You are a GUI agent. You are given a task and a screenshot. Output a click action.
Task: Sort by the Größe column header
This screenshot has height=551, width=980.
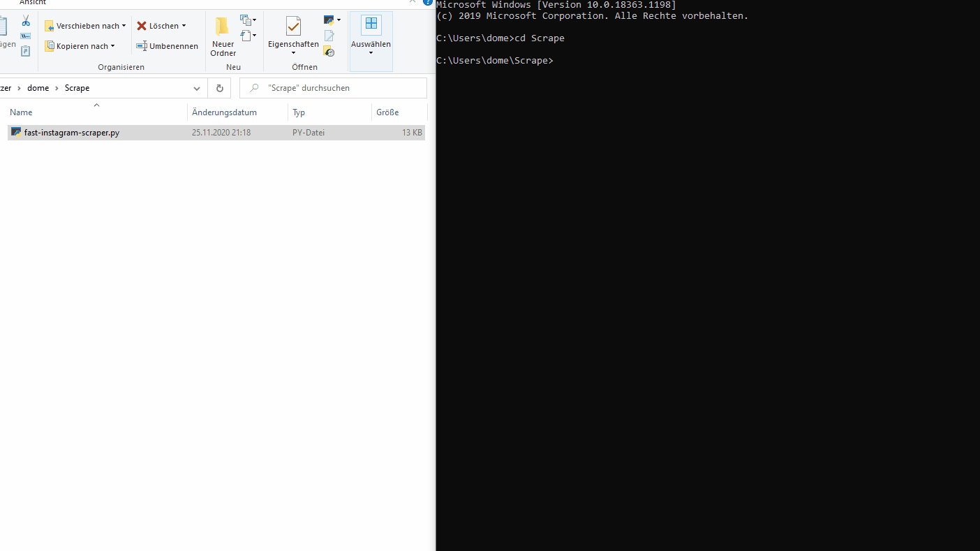tap(399, 112)
